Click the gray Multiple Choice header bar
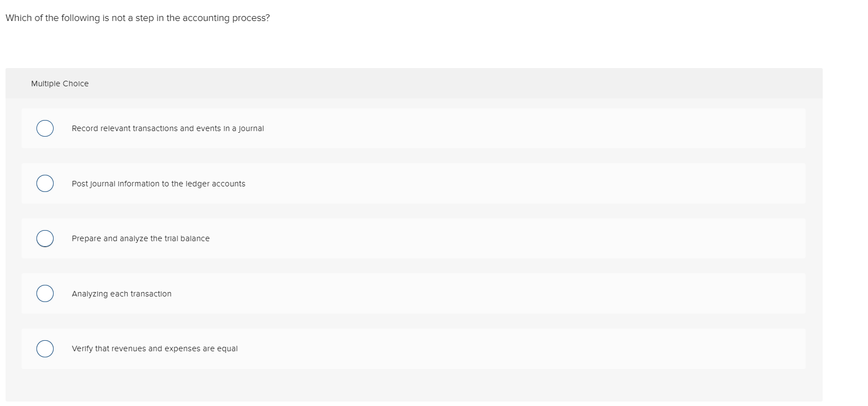Viewport: 868px width, 406px height. 442,84
